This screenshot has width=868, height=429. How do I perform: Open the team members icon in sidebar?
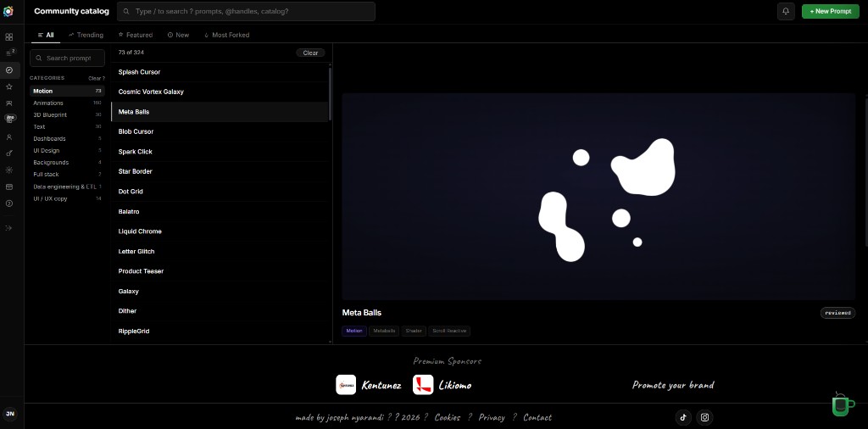[8, 103]
